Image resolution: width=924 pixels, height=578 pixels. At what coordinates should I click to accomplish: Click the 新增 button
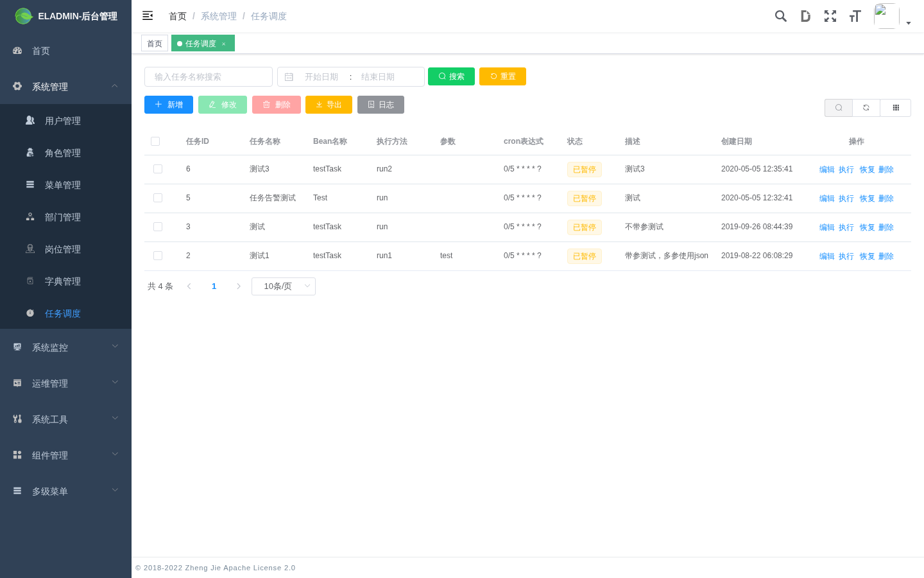point(169,105)
